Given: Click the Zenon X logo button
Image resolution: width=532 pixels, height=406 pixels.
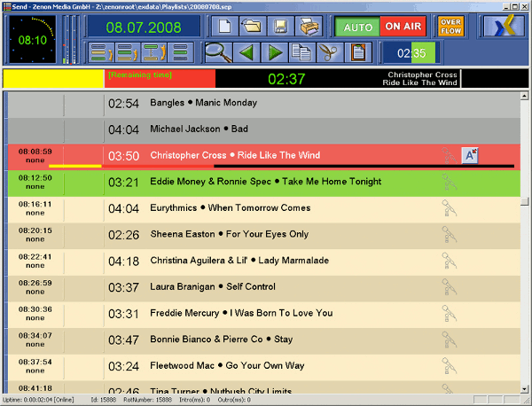Looking at the screenshot, I should [503, 27].
